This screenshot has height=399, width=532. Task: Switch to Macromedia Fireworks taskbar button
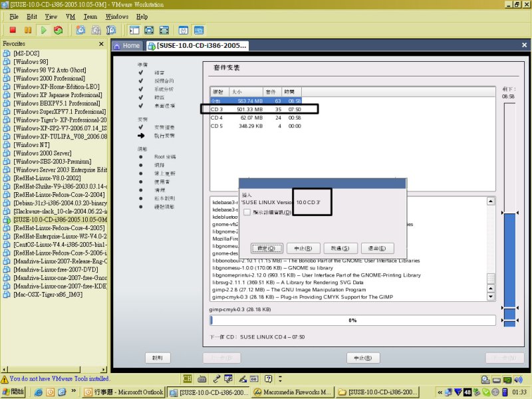click(x=293, y=392)
